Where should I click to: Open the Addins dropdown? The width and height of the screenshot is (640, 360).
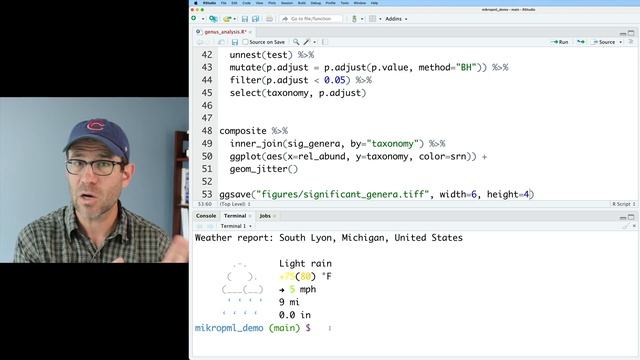tap(396, 19)
